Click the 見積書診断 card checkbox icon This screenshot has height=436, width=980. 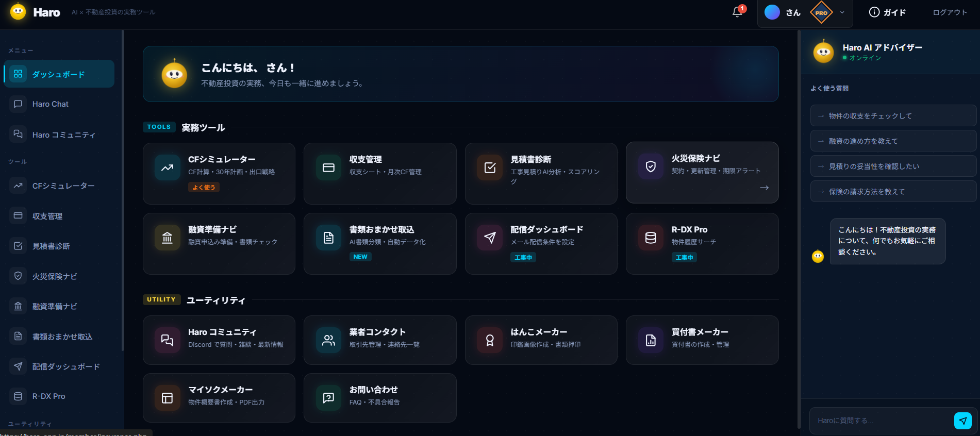click(x=490, y=167)
